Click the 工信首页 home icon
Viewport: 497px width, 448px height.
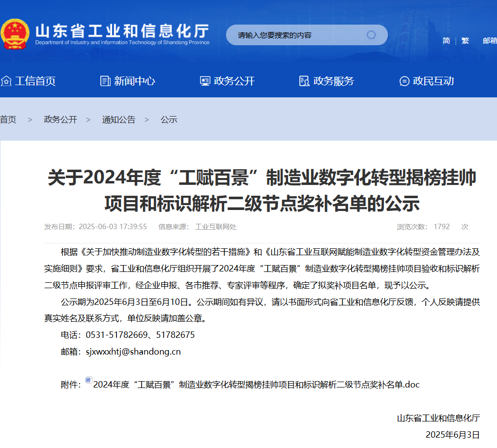(6, 81)
